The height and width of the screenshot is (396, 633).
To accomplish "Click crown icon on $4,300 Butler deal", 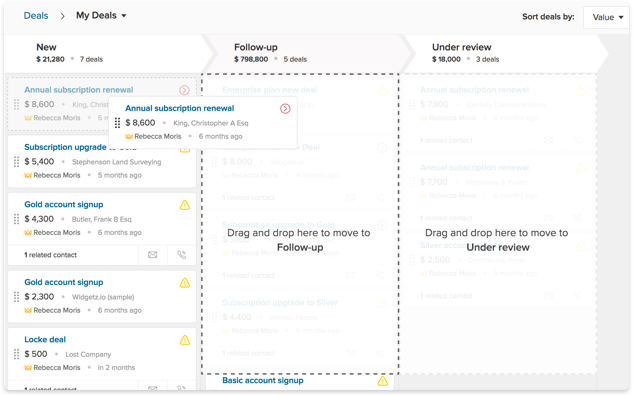I will point(28,233).
